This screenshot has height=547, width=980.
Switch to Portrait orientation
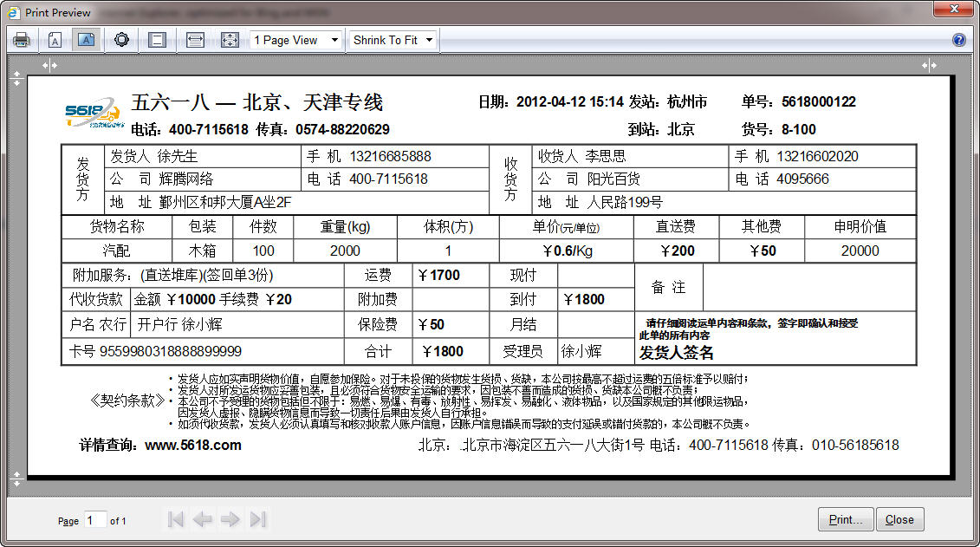tap(55, 40)
